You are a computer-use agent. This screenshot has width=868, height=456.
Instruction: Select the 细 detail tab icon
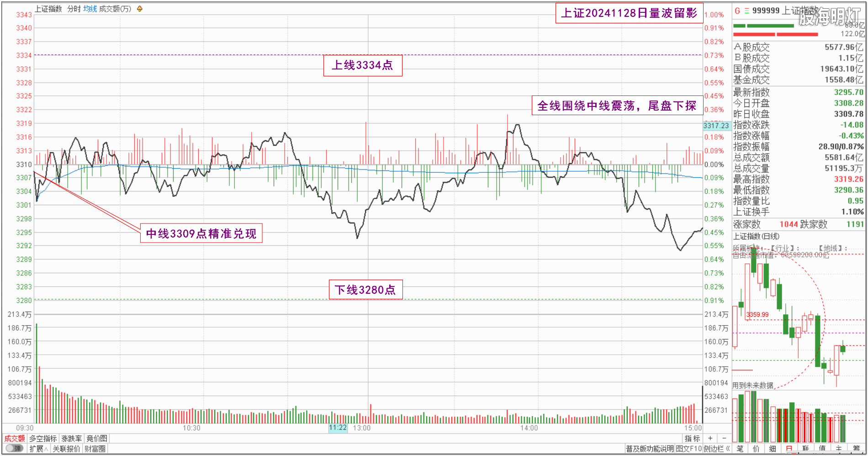pyautogui.click(x=773, y=449)
